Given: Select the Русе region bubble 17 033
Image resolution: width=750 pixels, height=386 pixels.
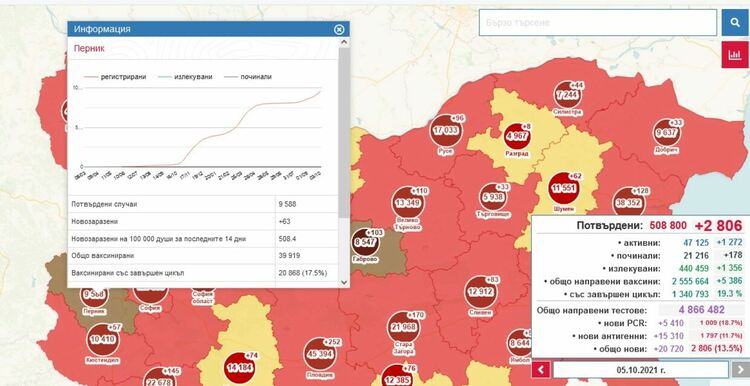Looking at the screenshot, I should click(446, 130).
